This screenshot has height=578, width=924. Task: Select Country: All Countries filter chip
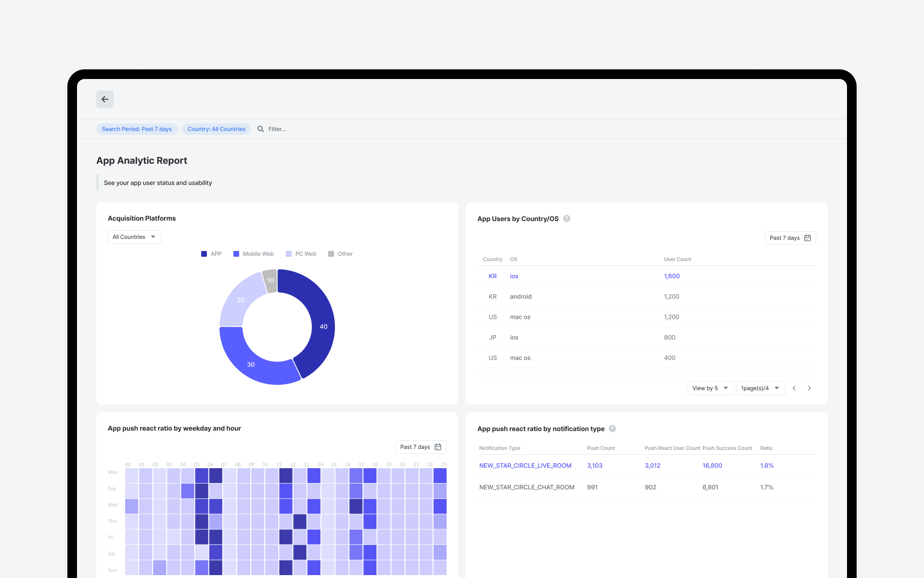(217, 129)
